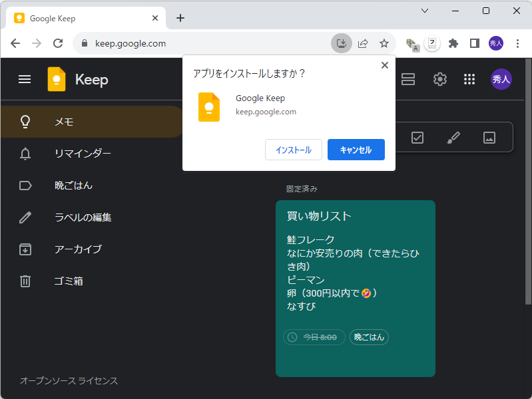Open the Google account avatar 秀人
The image size is (532, 399).
coord(501,79)
